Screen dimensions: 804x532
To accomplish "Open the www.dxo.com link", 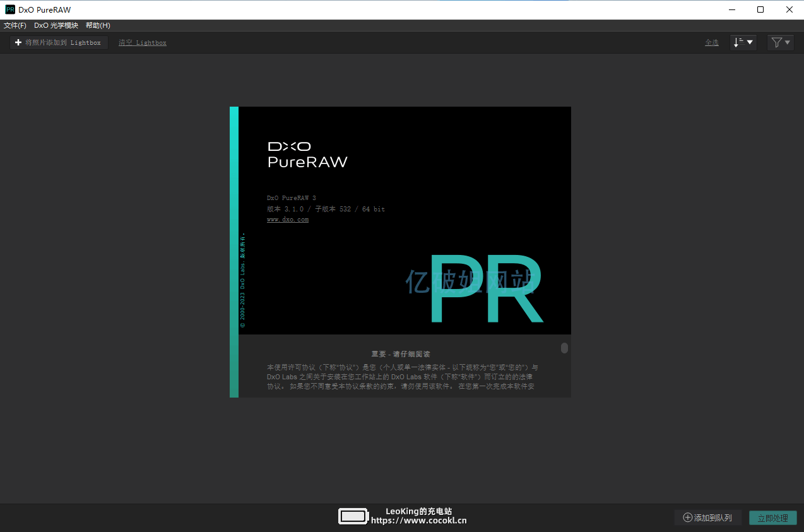I will tap(288, 220).
